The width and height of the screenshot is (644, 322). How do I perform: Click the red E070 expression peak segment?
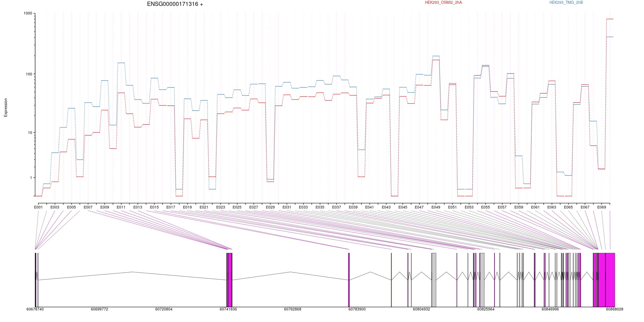(x=610, y=19)
